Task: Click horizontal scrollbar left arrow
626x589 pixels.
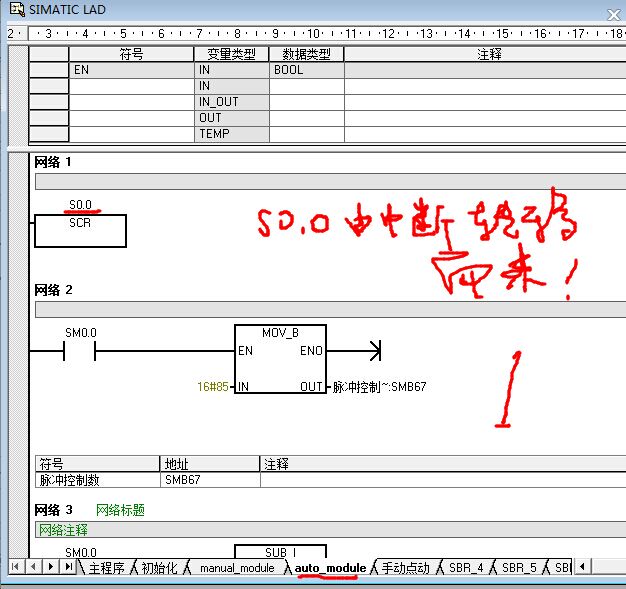Action: pyautogui.click(x=582, y=567)
